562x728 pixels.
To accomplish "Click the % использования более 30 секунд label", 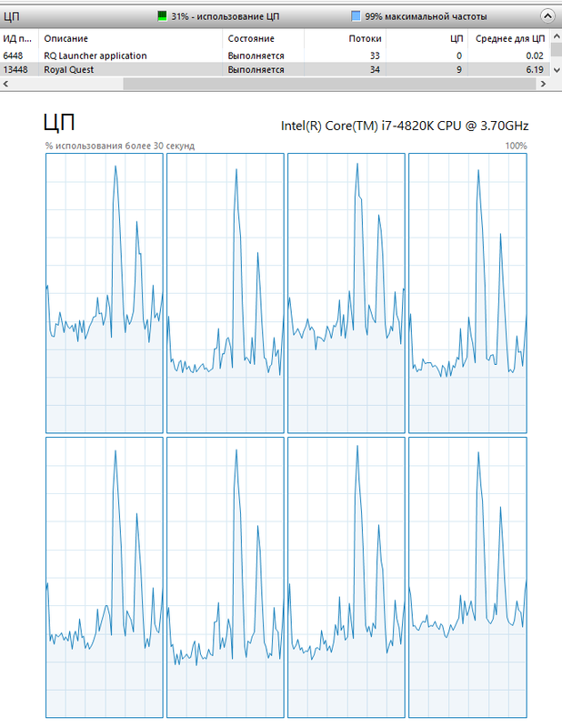I will [120, 146].
